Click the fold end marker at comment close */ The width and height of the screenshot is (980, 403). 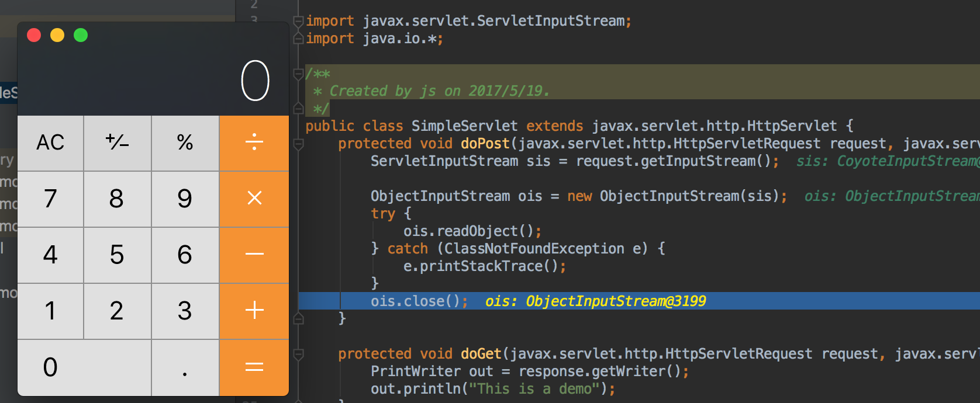[x=298, y=109]
